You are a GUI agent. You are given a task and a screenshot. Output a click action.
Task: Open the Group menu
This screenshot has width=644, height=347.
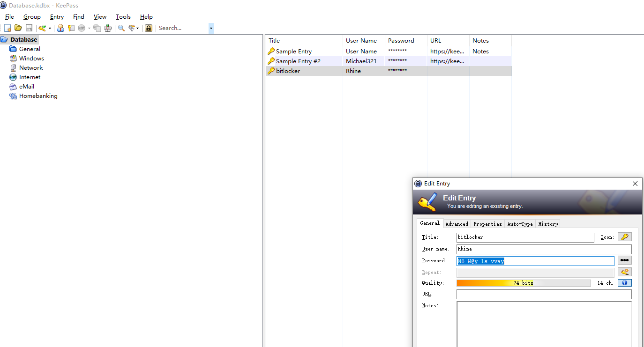click(32, 17)
